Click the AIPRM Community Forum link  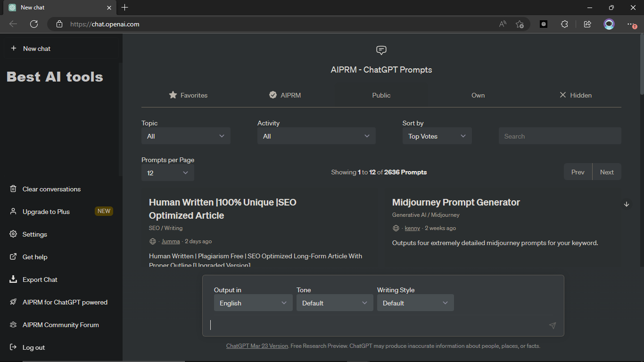[61, 325]
